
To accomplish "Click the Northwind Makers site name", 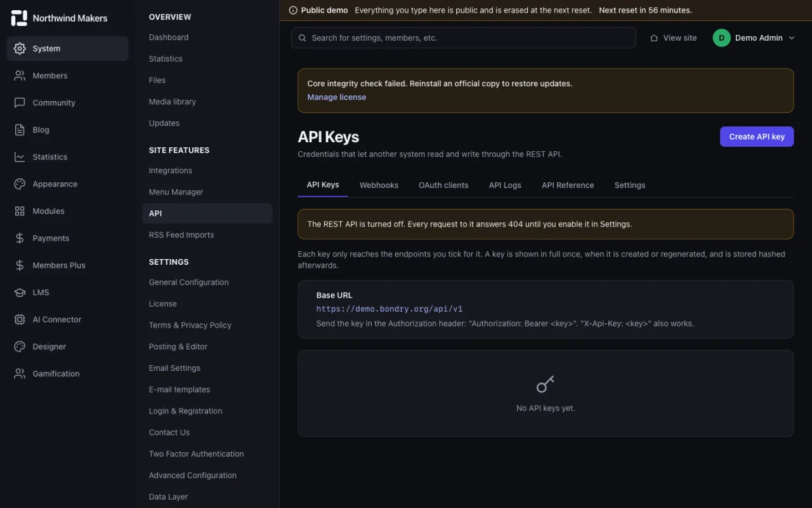I will (x=70, y=18).
